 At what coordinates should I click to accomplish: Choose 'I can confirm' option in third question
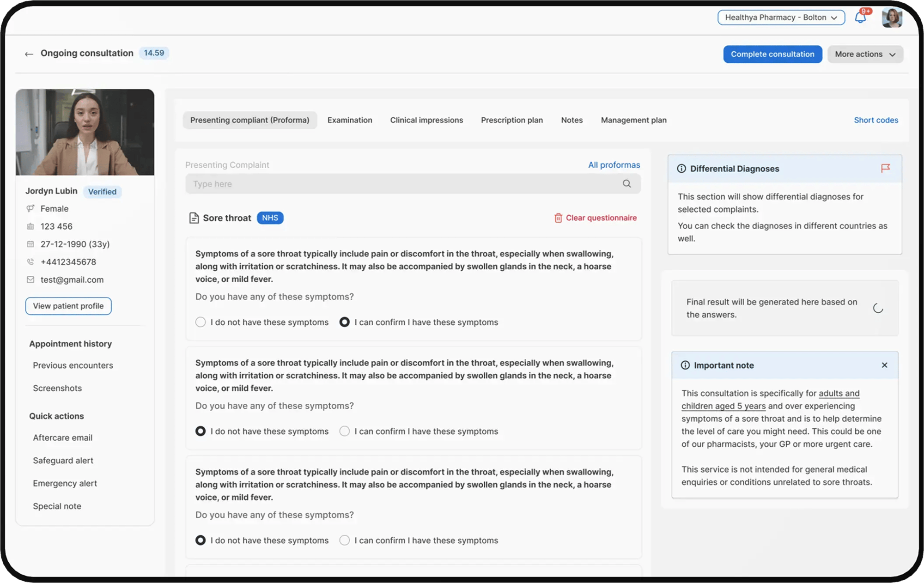345,540
